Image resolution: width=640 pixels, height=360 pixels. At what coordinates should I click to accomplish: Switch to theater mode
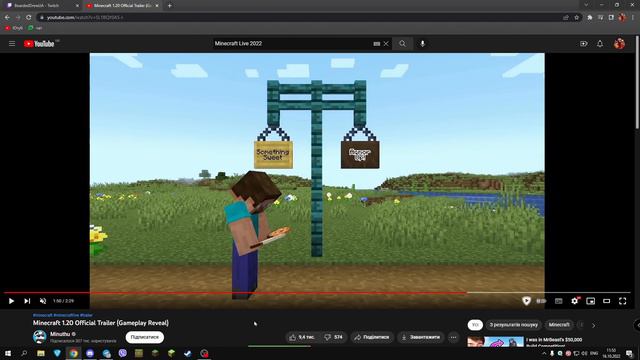click(607, 301)
